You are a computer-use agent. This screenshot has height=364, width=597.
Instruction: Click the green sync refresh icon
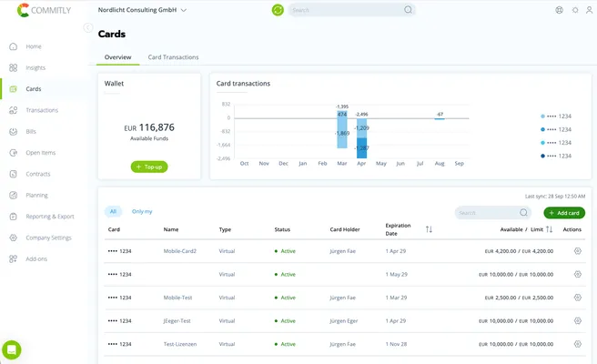tap(278, 10)
